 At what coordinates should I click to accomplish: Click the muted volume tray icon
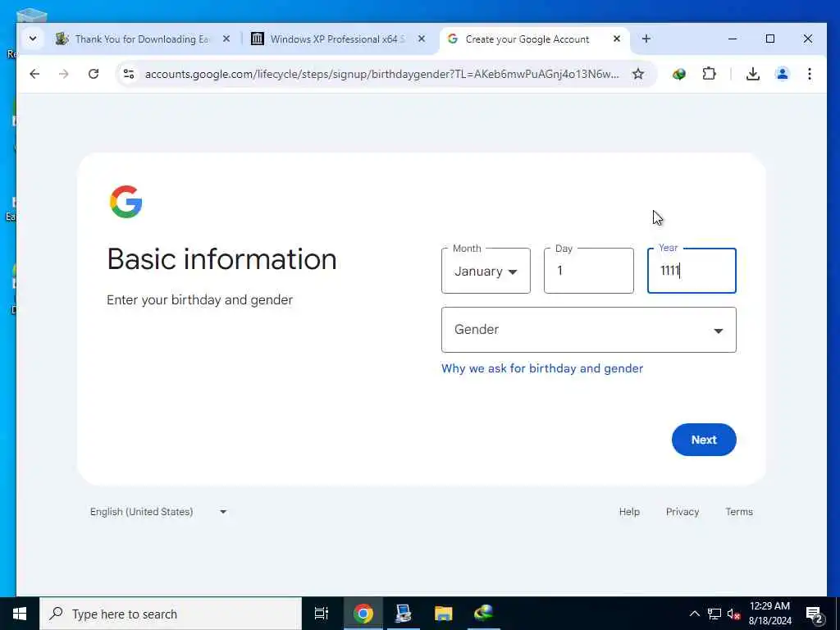[x=733, y=614]
